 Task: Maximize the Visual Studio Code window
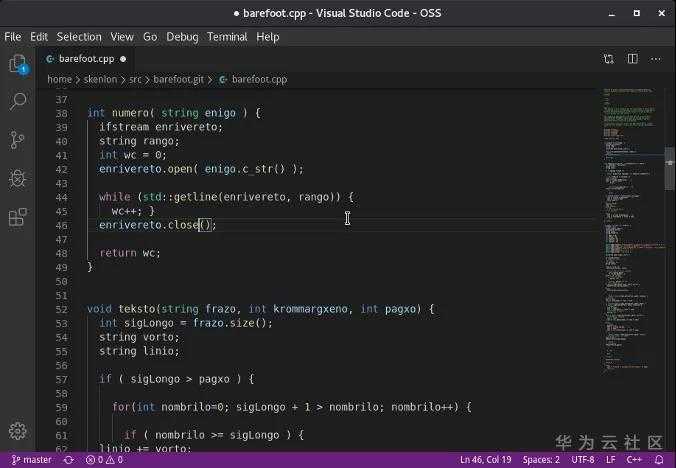click(x=636, y=13)
